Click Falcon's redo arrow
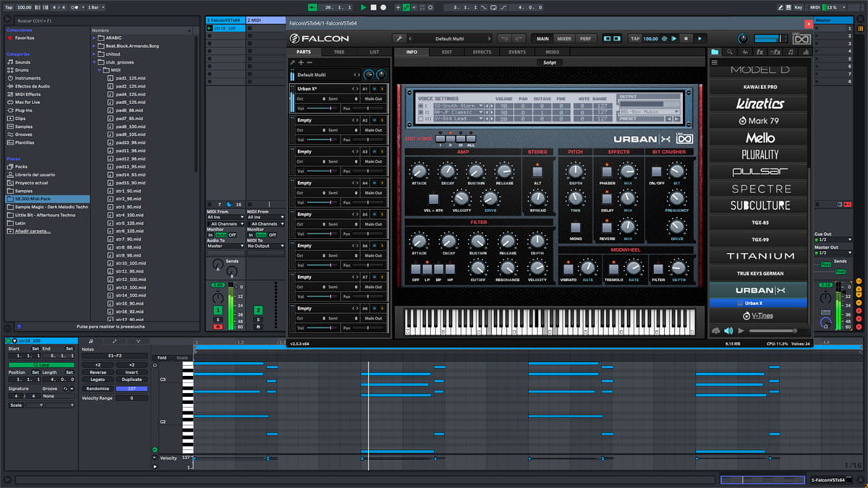Image resolution: width=868 pixels, height=488 pixels. [x=519, y=38]
